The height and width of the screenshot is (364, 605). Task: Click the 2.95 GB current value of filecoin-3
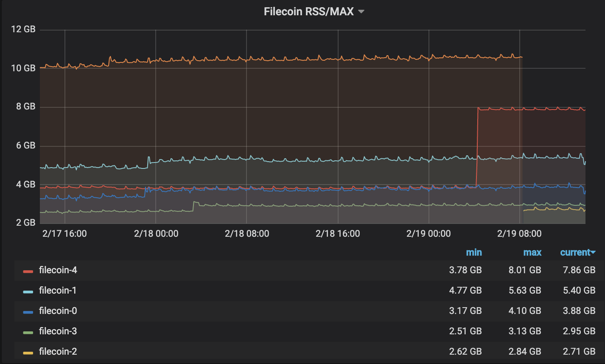coord(579,331)
